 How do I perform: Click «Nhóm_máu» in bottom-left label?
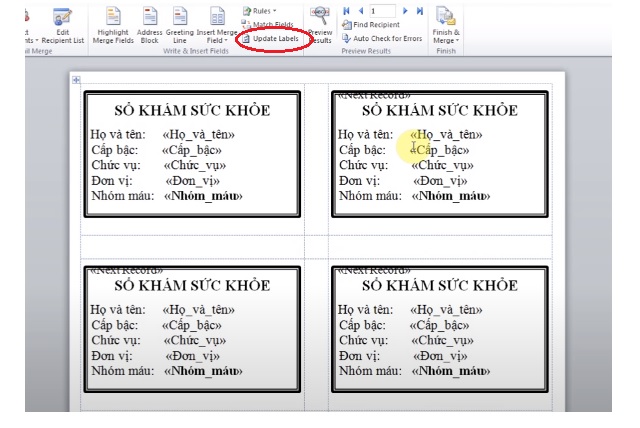click(x=203, y=371)
